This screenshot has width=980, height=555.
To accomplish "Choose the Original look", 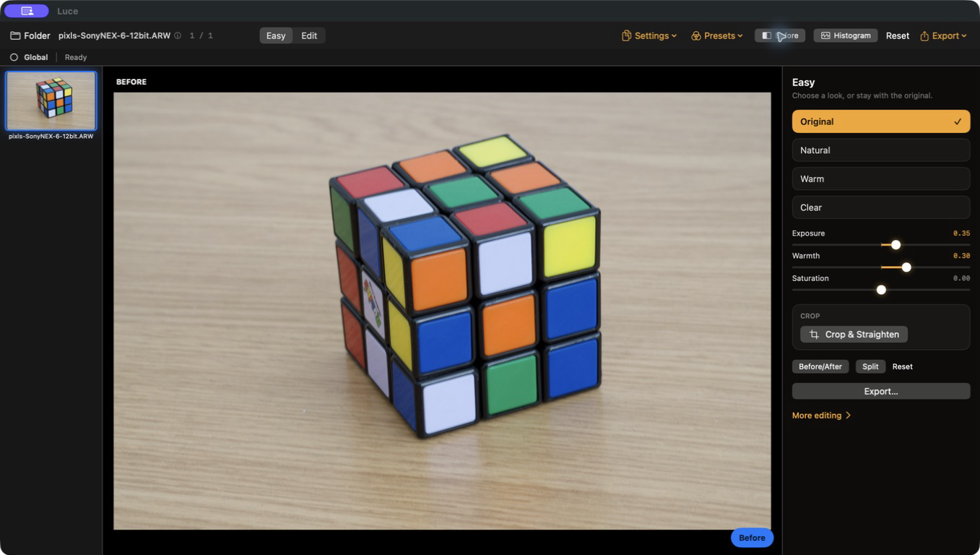I will pos(881,121).
